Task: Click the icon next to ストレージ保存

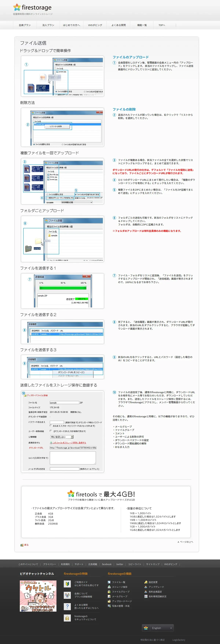Action: click(x=109, y=587)
